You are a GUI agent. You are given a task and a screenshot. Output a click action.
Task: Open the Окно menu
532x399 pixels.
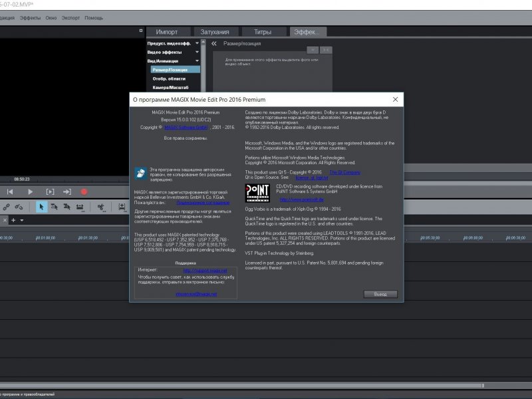click(x=51, y=18)
